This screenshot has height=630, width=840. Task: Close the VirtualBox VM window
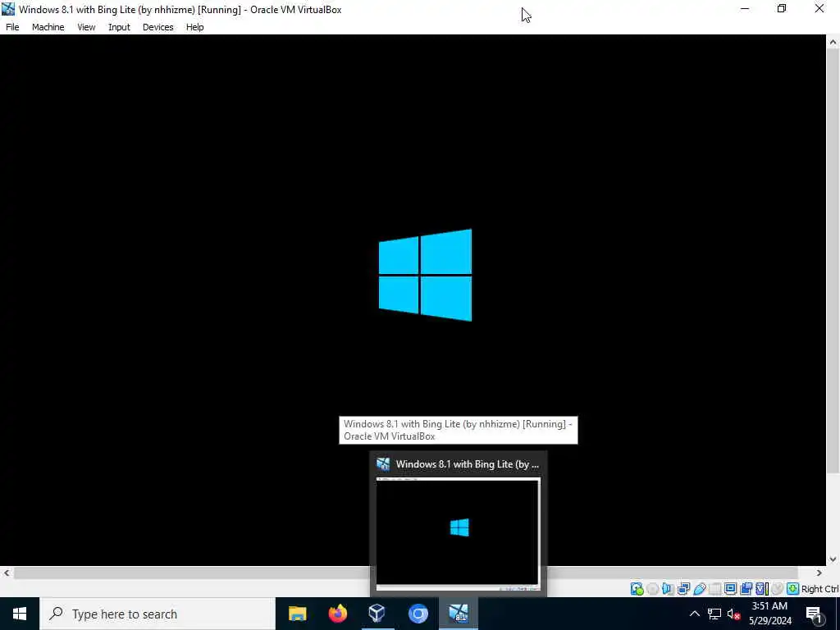coord(819,9)
